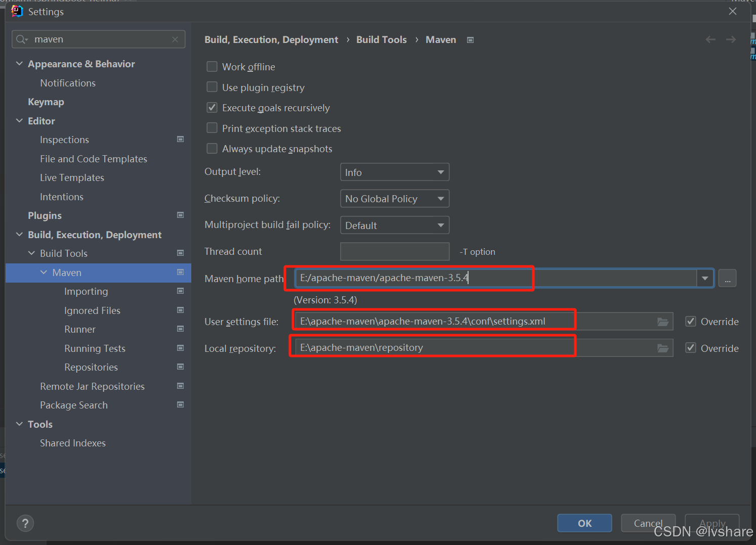Open the Maven home path dropdown arrow

coord(705,278)
